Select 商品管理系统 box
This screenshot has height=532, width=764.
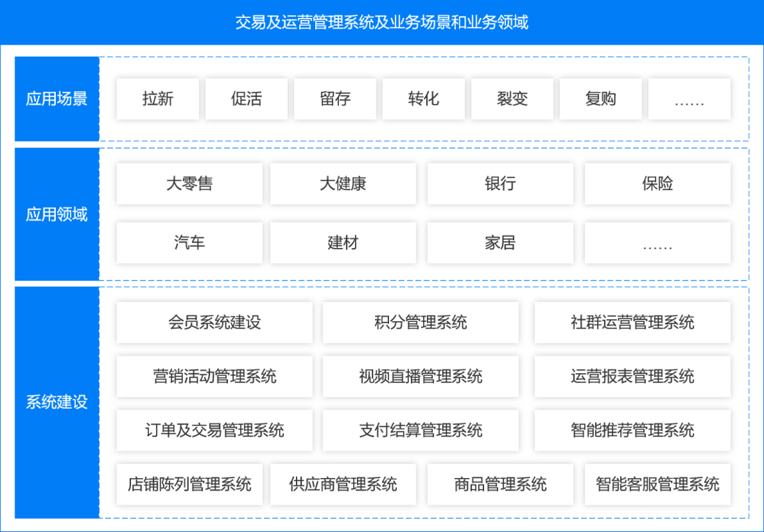pyautogui.click(x=501, y=484)
